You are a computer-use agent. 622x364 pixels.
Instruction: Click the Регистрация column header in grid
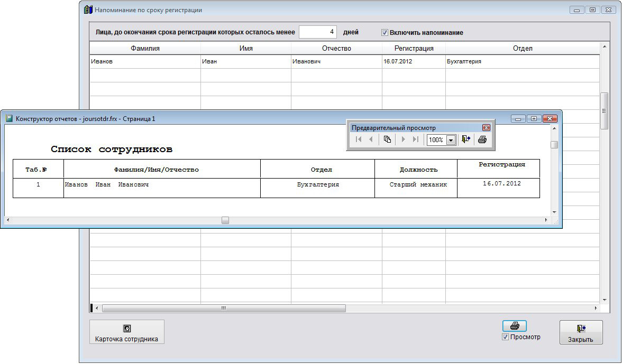coord(414,49)
